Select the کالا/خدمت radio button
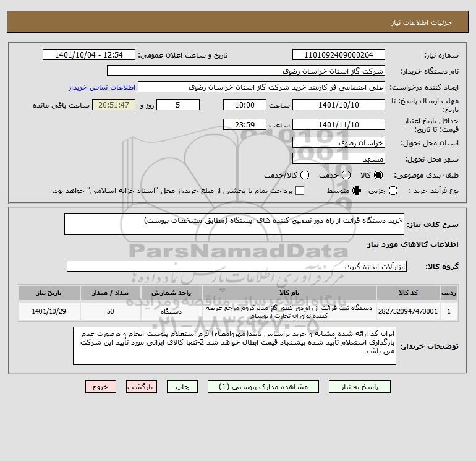 305,175
